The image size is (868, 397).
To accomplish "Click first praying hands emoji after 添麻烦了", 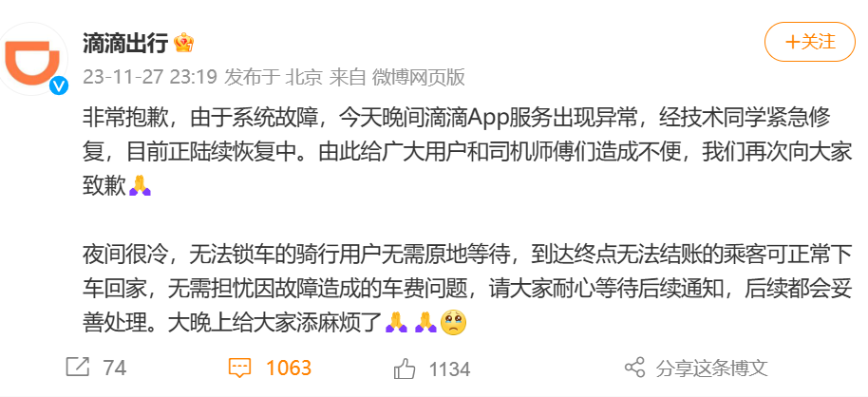I will coord(396,322).
